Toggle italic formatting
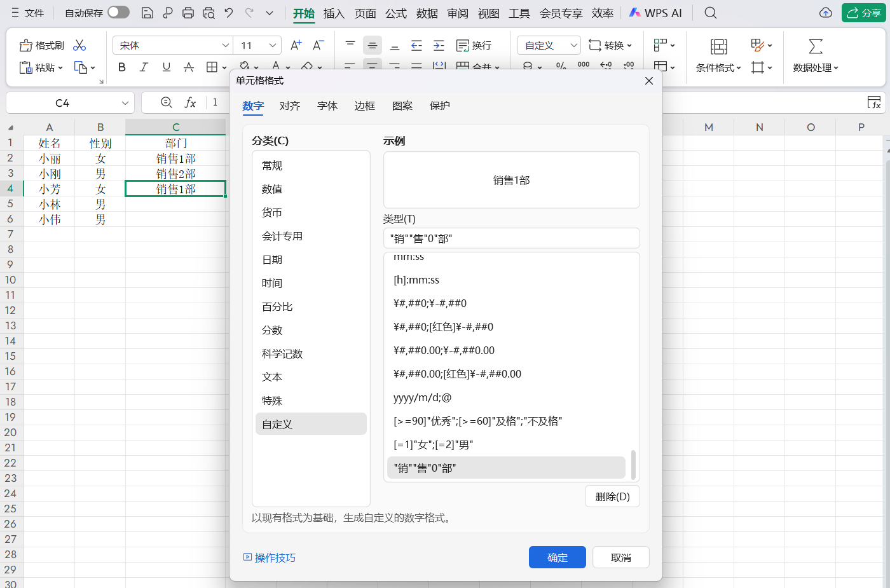The width and height of the screenshot is (890, 588). (x=144, y=67)
